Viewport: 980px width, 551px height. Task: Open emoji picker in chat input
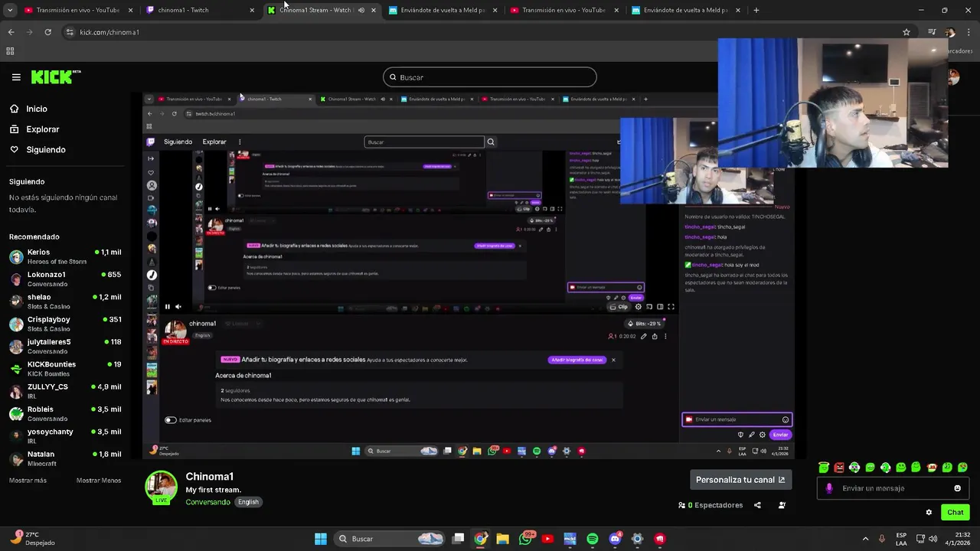pyautogui.click(x=957, y=488)
